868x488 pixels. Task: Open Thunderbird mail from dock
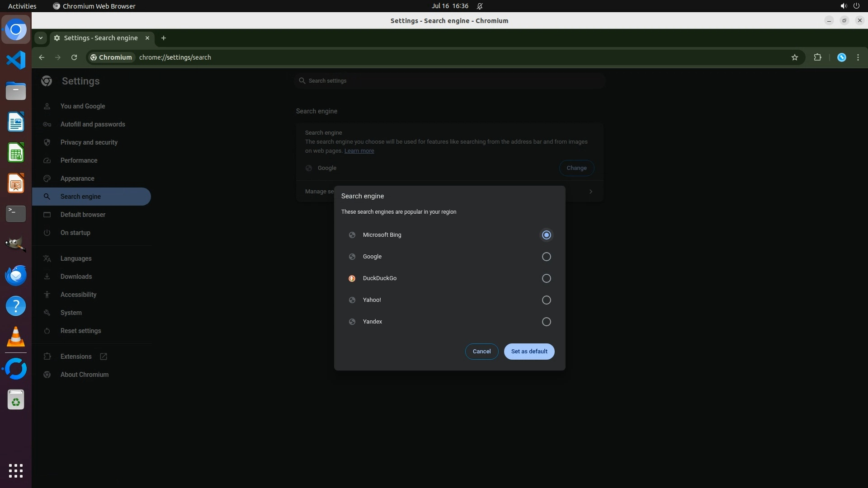click(16, 275)
